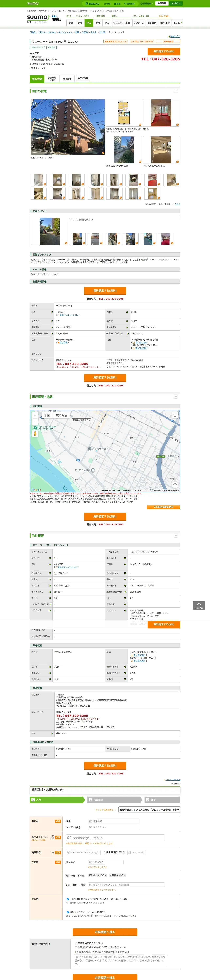Click the help icon beside 目安光熱費

coord(50,610)
